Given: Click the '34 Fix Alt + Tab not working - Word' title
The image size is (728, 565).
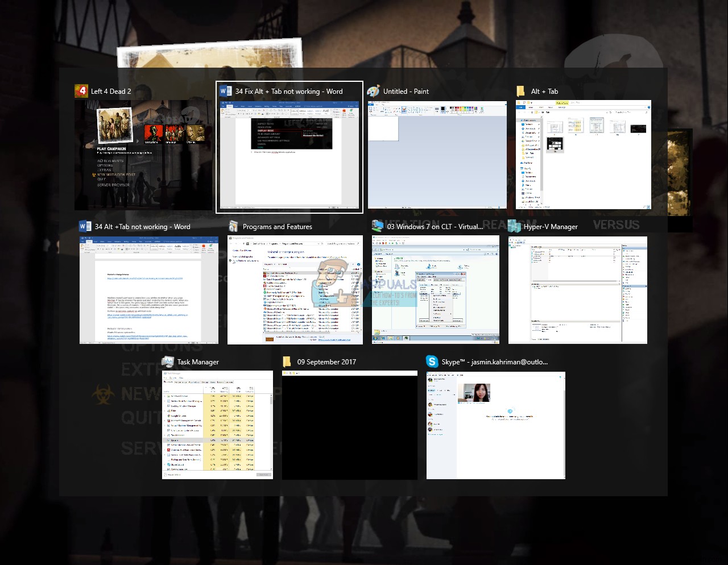Looking at the screenshot, I should 289,91.
